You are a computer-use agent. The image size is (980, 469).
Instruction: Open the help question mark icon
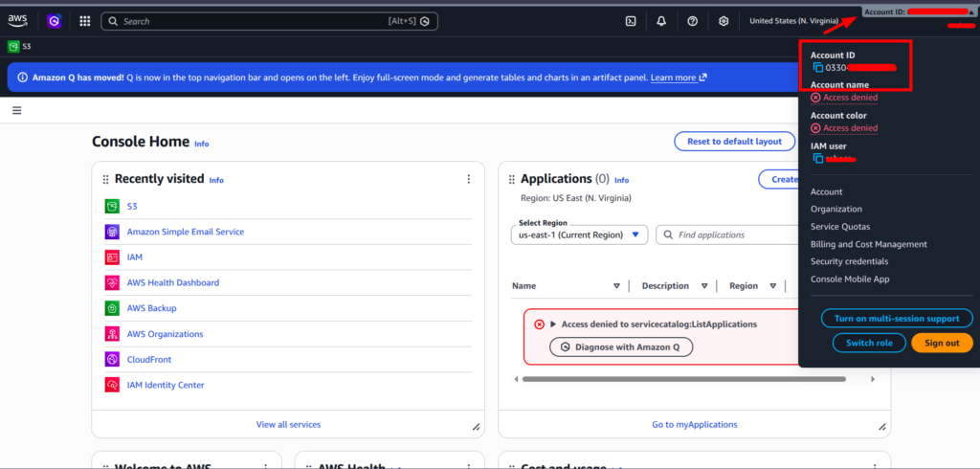[693, 21]
